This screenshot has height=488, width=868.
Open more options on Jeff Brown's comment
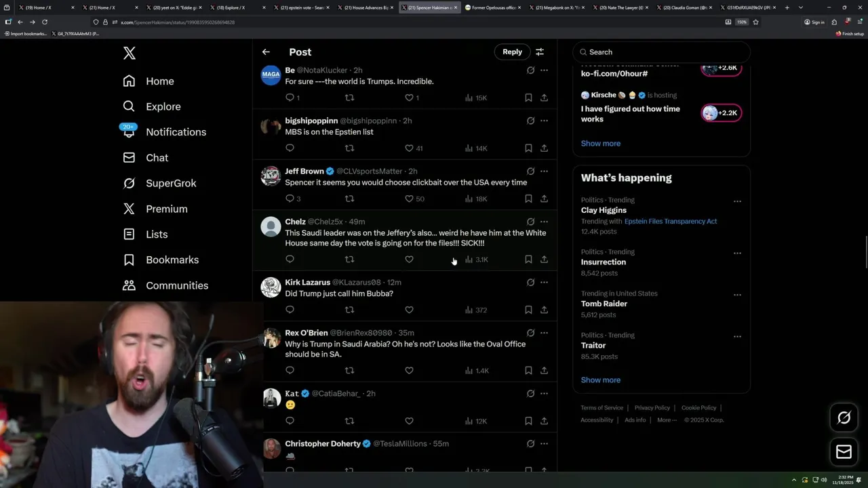click(x=544, y=171)
